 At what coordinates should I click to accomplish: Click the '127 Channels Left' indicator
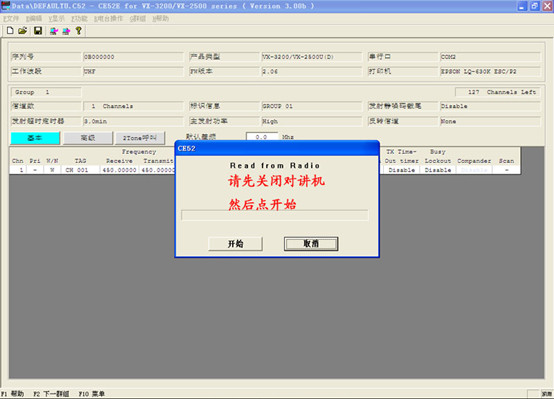[498, 92]
